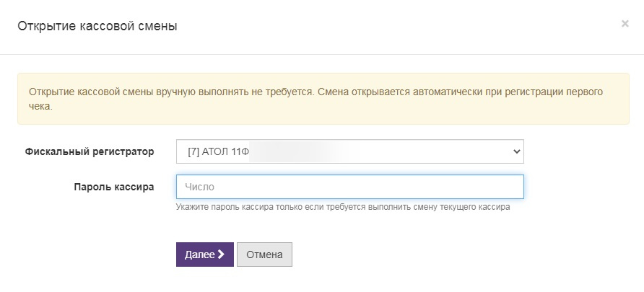Click the Пароль кассира label
This screenshot has height=292, width=644.
pyautogui.click(x=114, y=187)
